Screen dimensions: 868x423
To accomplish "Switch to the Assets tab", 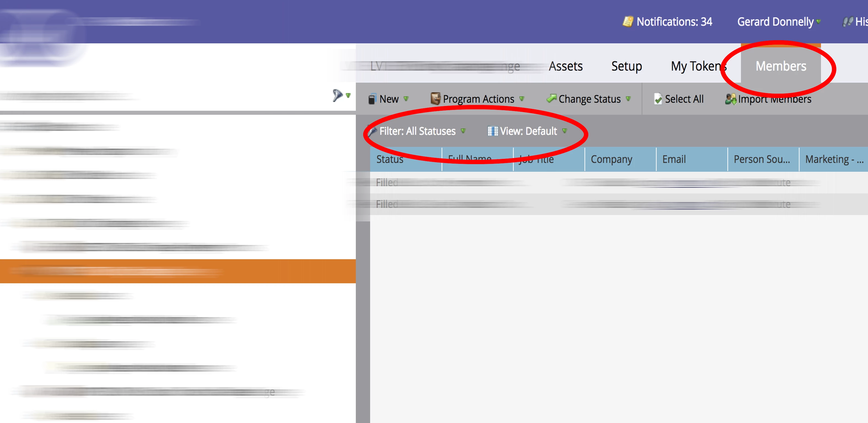I will (x=565, y=66).
